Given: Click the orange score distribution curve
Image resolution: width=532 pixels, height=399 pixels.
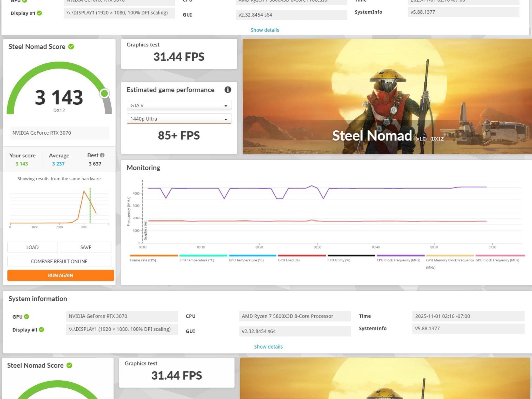Looking at the screenshot, I should [84, 191].
